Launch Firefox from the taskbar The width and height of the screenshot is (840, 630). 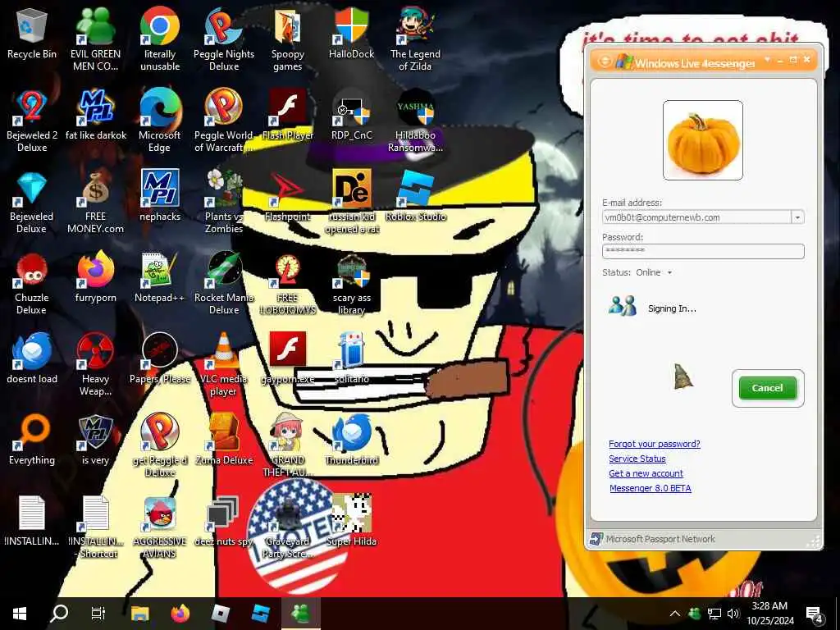click(x=180, y=614)
